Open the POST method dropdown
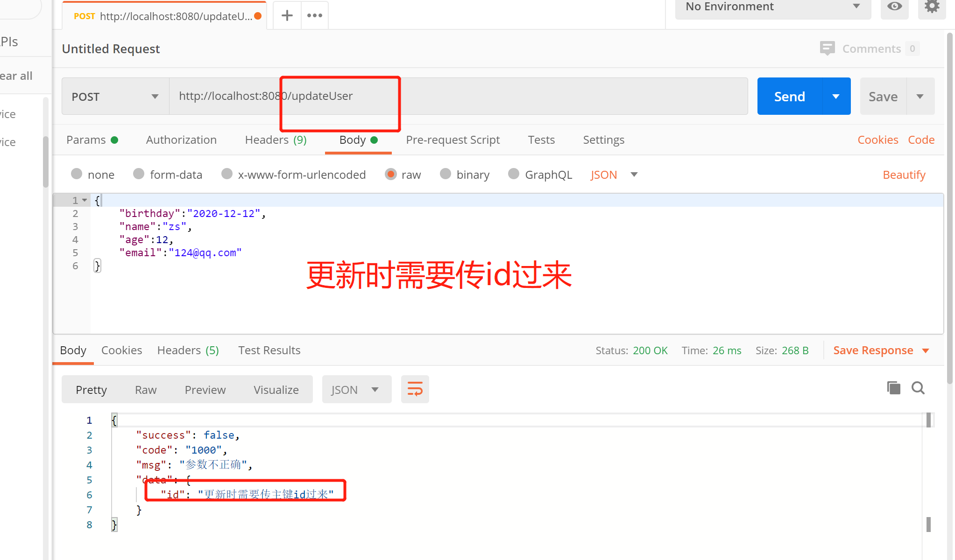 coord(115,97)
